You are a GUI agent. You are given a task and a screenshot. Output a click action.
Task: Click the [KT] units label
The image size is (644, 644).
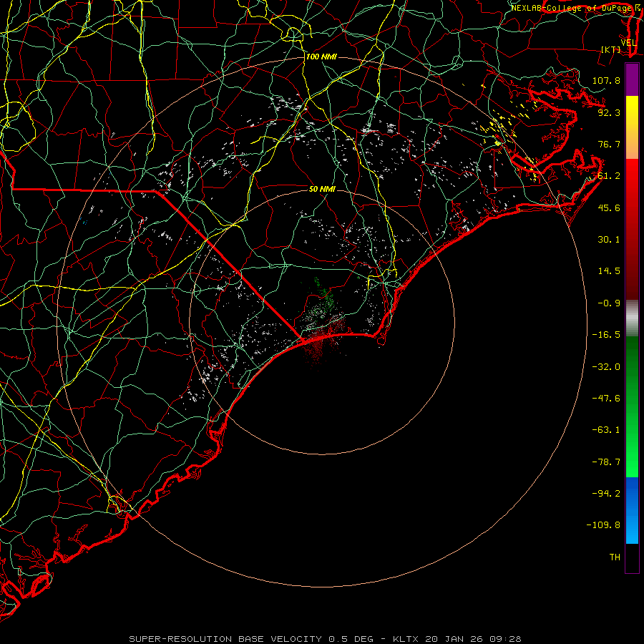tap(611, 49)
